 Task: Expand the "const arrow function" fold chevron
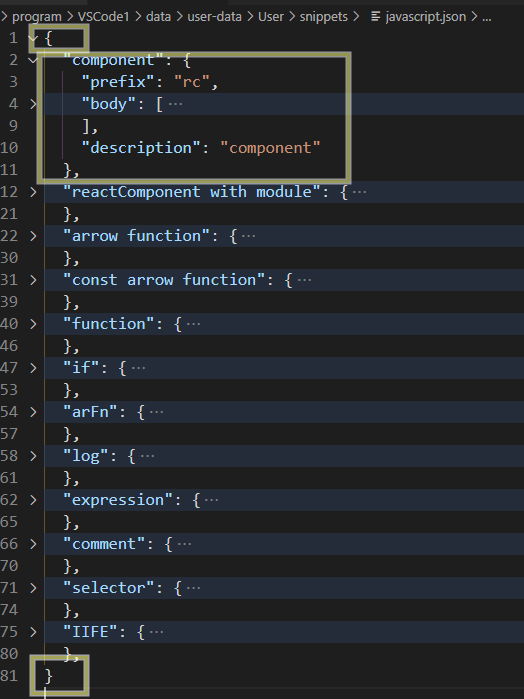coord(33,280)
